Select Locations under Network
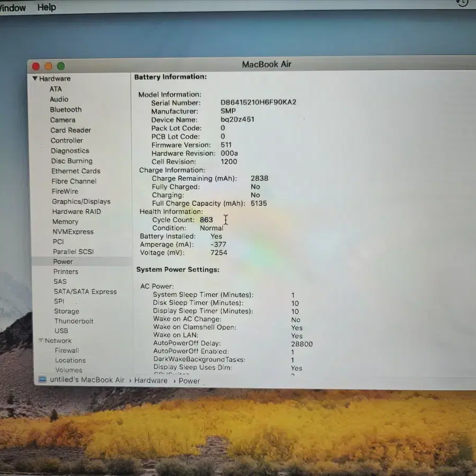This screenshot has height=476, width=476. [x=70, y=360]
